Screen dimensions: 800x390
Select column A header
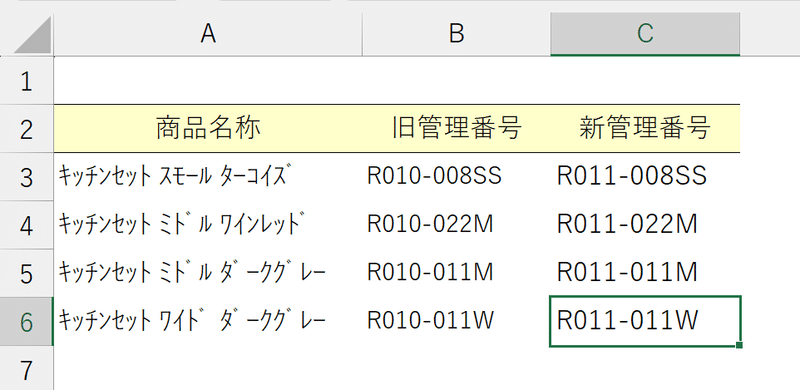[x=208, y=34]
